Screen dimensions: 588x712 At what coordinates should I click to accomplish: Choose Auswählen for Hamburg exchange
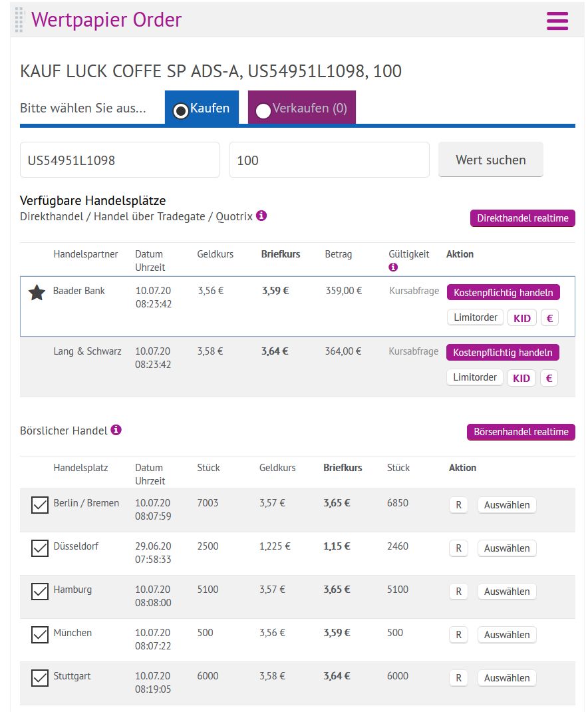[506, 592]
